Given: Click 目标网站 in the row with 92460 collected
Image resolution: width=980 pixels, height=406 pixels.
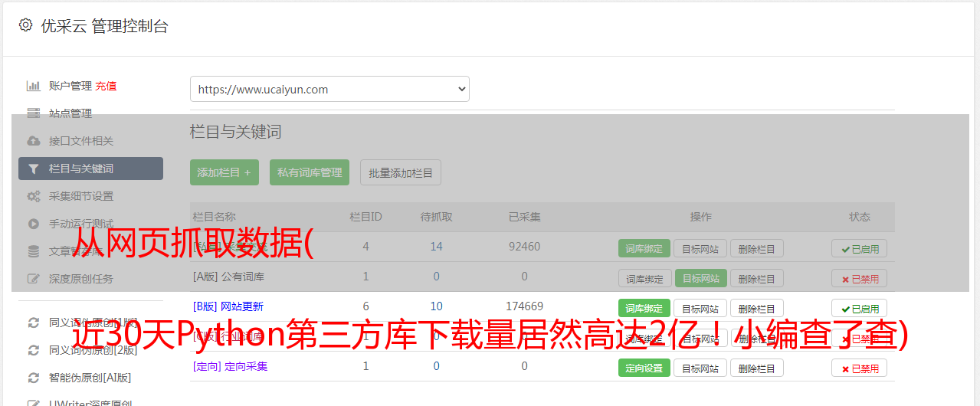Looking at the screenshot, I should [x=700, y=248].
